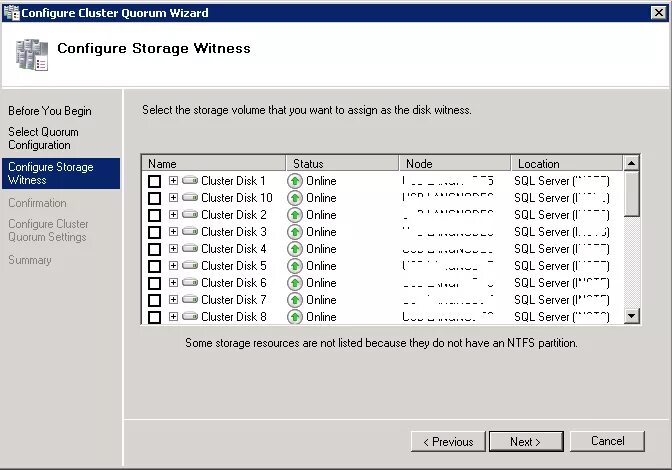Click the disk drive icon of Cluster Disk 2
This screenshot has height=470, width=672.
click(x=190, y=214)
